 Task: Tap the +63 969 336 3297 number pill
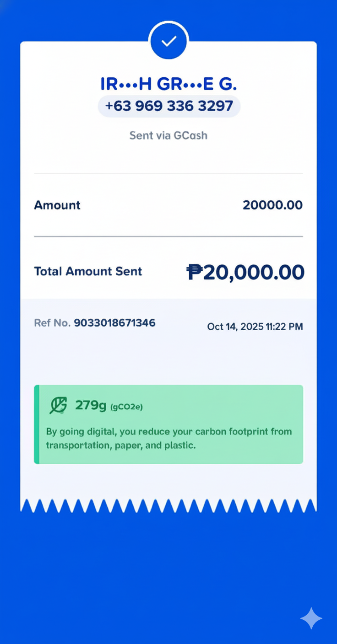169,106
